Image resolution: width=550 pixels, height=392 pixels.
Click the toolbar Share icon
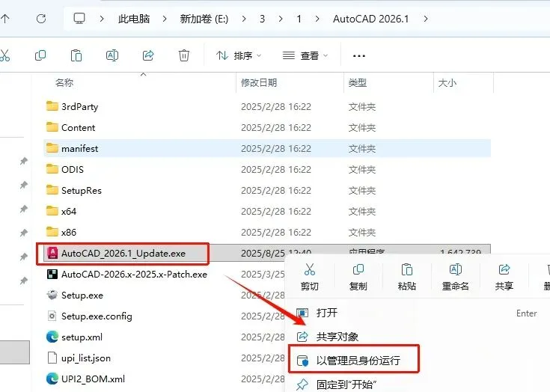148,55
